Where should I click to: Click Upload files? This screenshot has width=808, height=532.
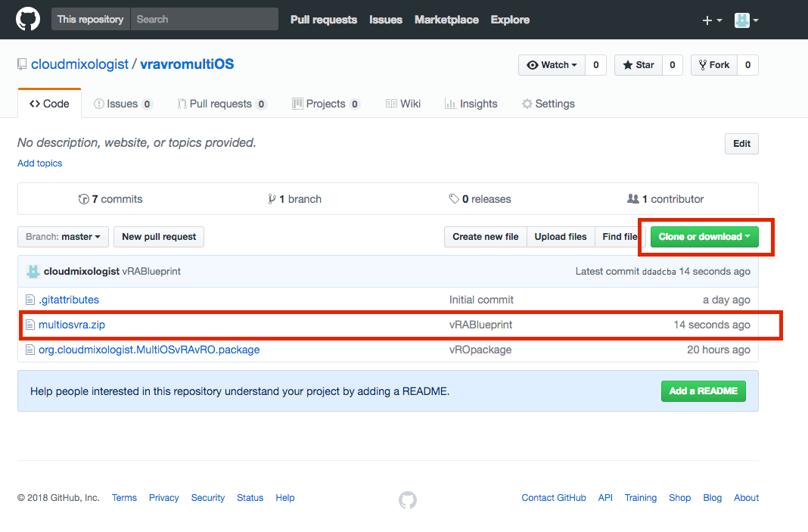point(561,237)
